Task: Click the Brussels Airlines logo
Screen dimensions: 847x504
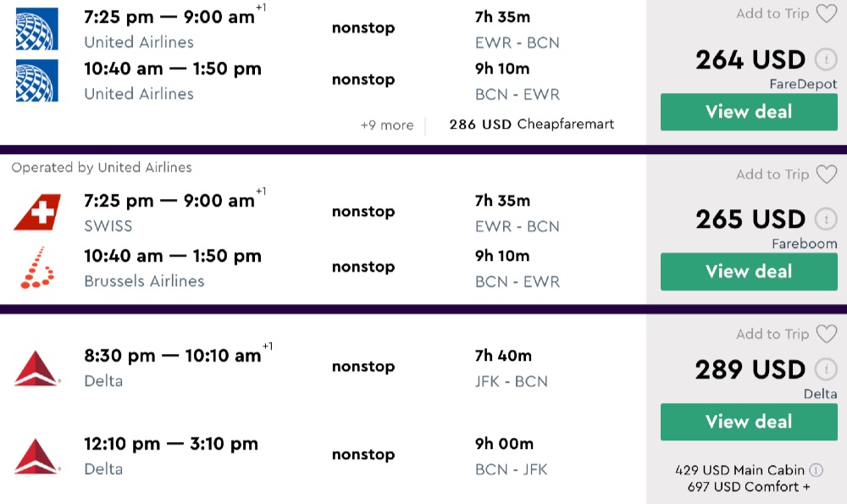Action: pyautogui.click(x=37, y=268)
